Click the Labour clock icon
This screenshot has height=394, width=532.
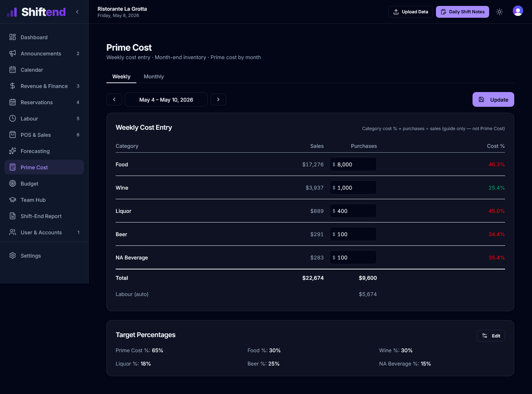click(13, 118)
